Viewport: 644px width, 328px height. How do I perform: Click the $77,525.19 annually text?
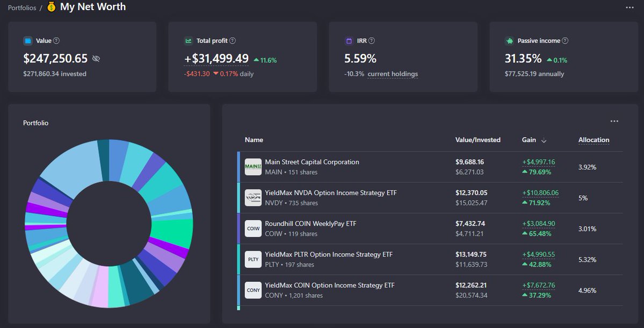pos(534,74)
